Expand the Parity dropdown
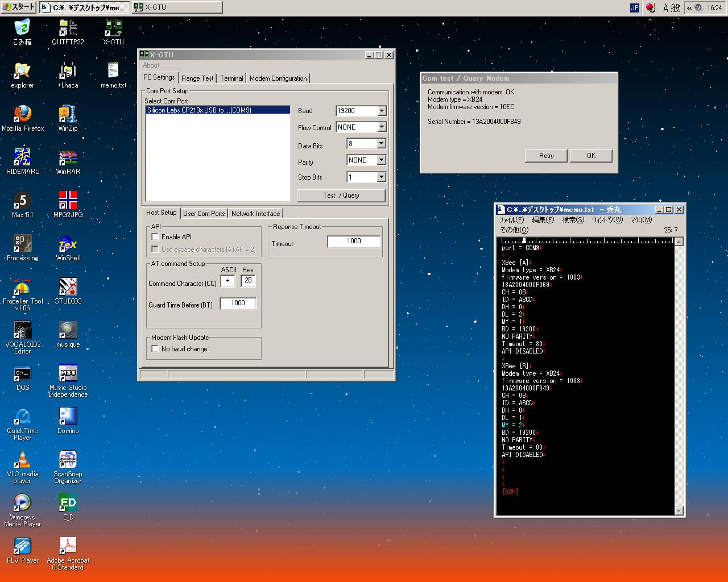 click(x=382, y=160)
